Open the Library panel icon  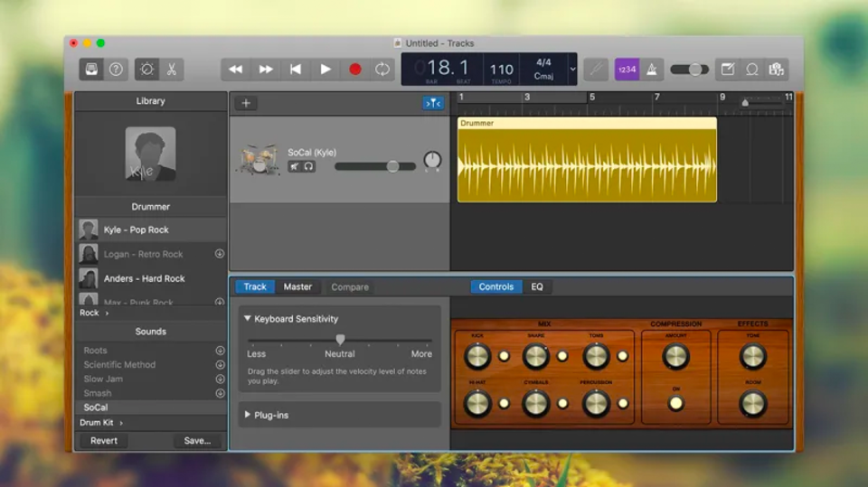[91, 70]
